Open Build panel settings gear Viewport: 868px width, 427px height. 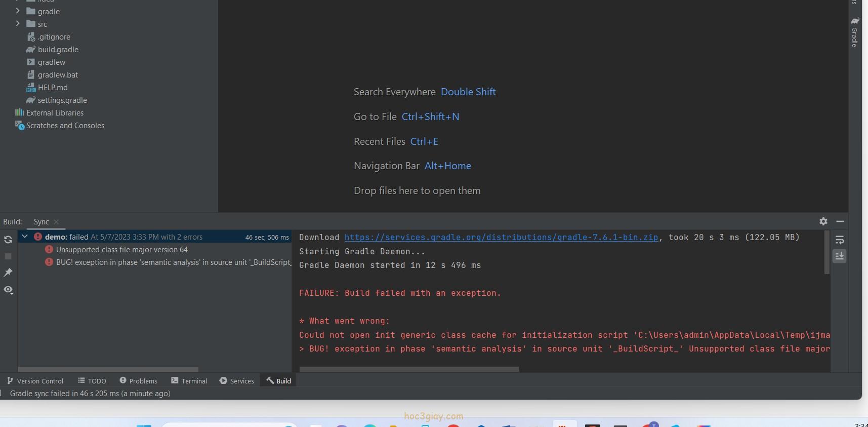(823, 221)
